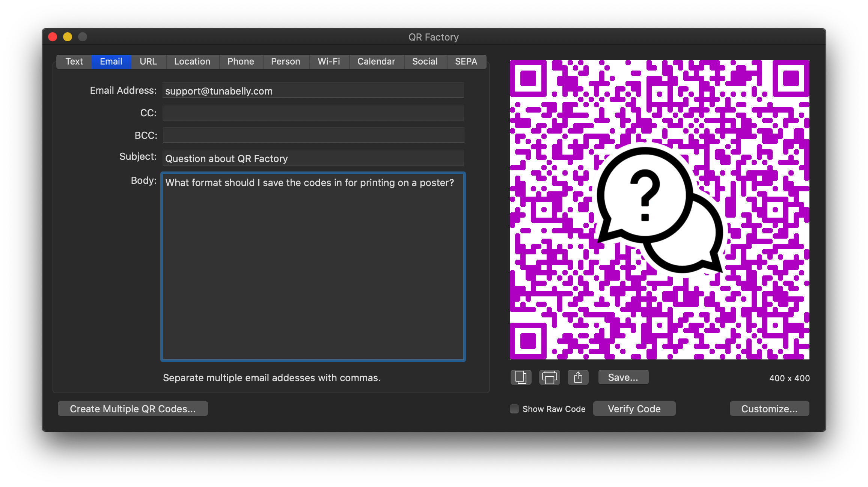This screenshot has height=487, width=868.
Task: Go to the Phone tab
Action: pos(241,62)
